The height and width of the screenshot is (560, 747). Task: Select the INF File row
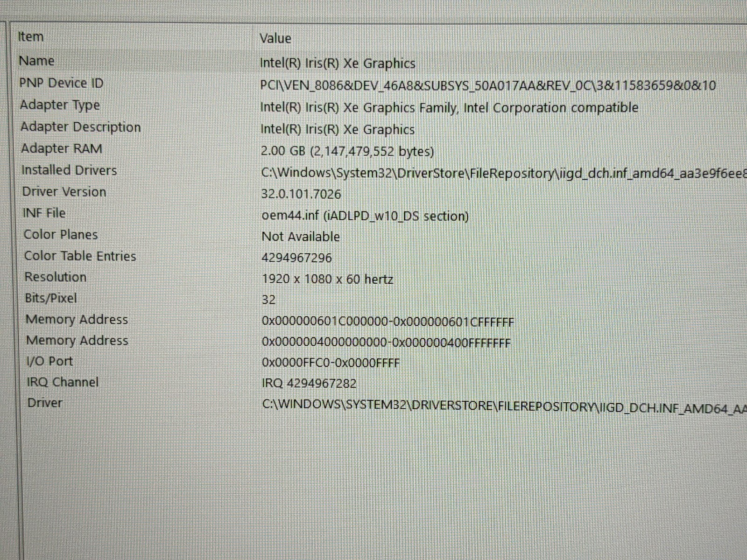tap(44, 213)
